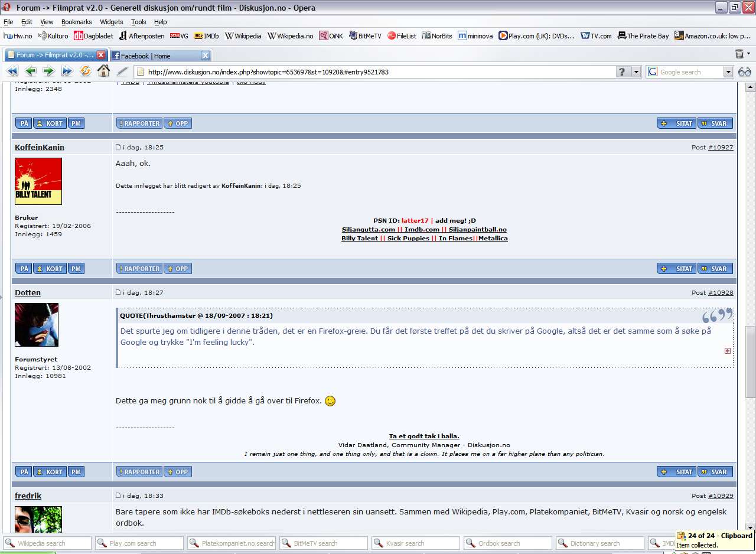
Task: Open the TV.com bookmark
Action: point(596,35)
